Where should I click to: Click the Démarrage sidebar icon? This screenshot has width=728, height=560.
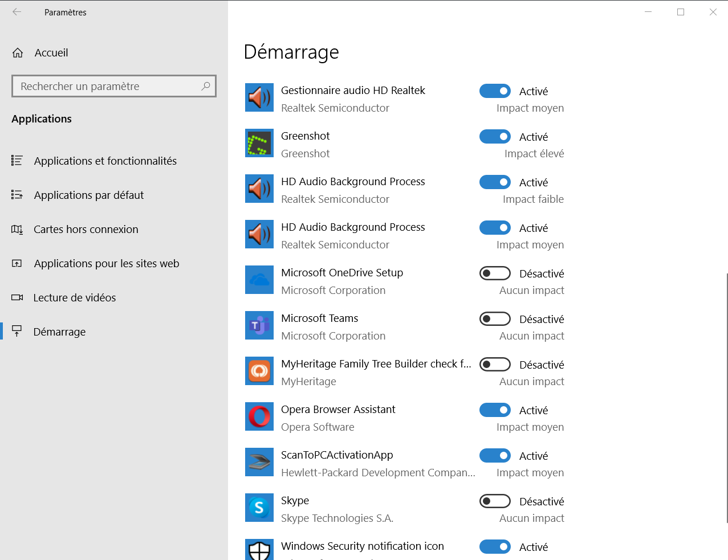(17, 331)
